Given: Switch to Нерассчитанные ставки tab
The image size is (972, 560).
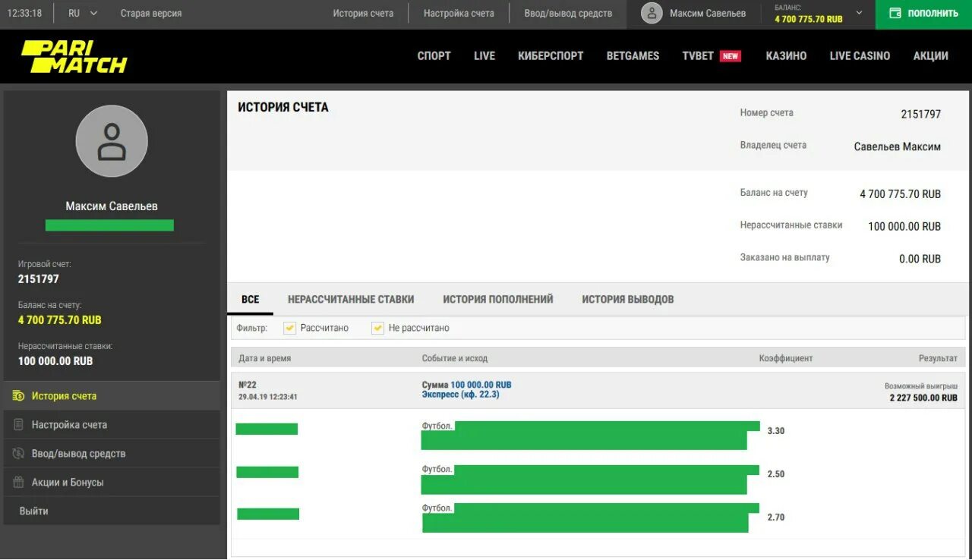Looking at the screenshot, I should [x=351, y=300].
